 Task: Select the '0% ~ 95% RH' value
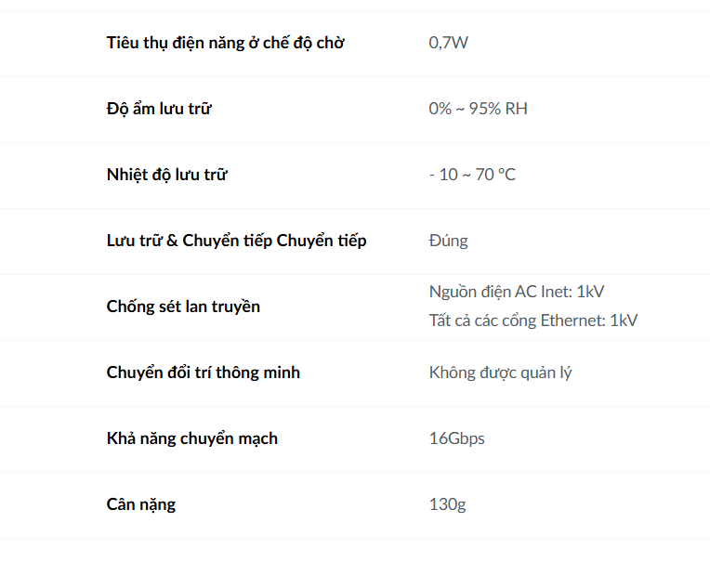pos(478,109)
